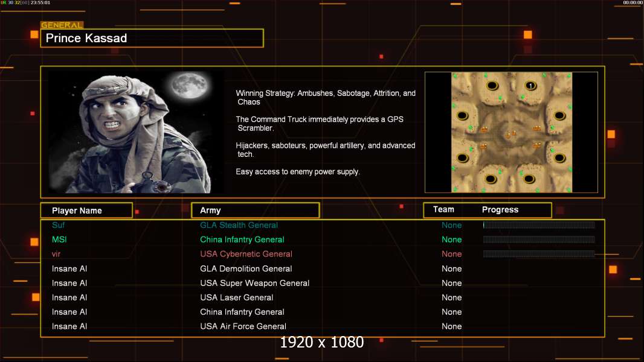Click the "Command Truck immediately provides" description line
Image resolution: width=644 pixels, height=362 pixels.
click(x=320, y=124)
